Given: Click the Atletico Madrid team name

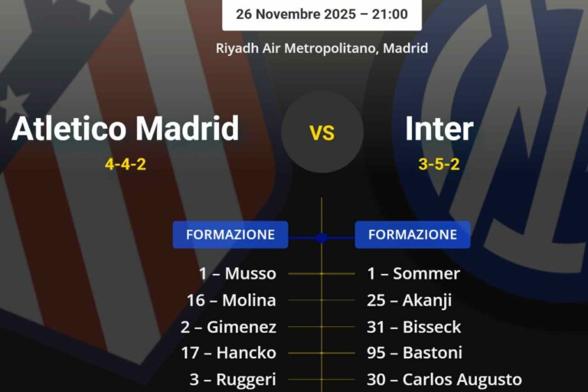Looking at the screenshot, I should pos(126,129).
